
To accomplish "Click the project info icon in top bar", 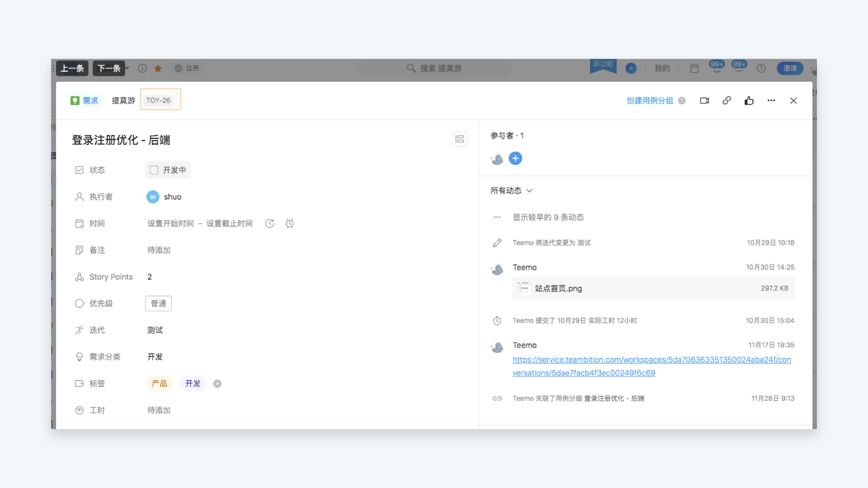I will [x=142, y=68].
